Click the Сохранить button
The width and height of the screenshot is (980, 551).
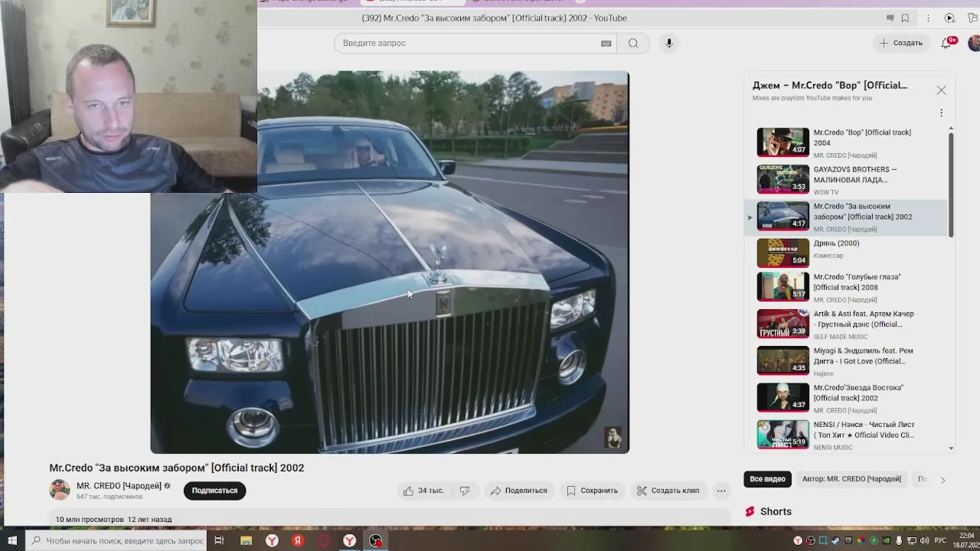click(592, 491)
